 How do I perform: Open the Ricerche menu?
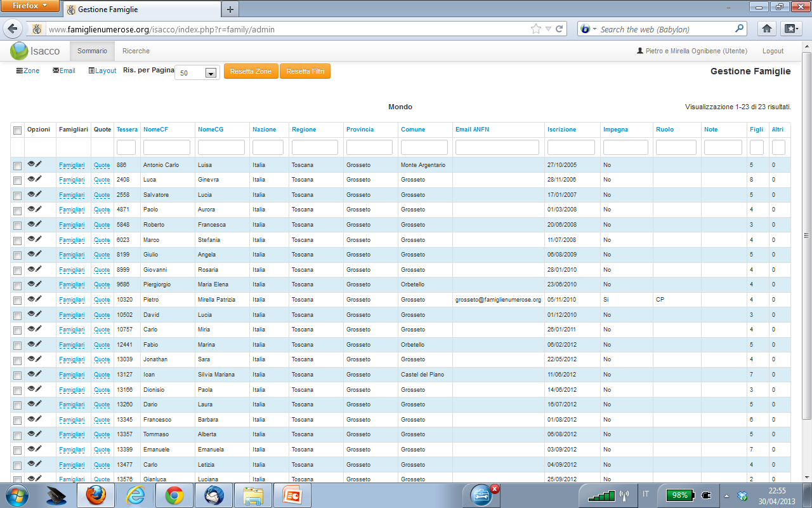(136, 51)
